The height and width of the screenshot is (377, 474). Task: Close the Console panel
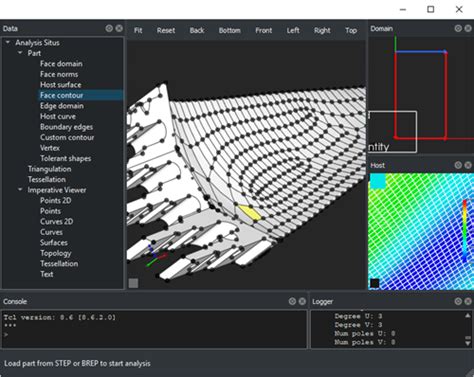click(302, 301)
